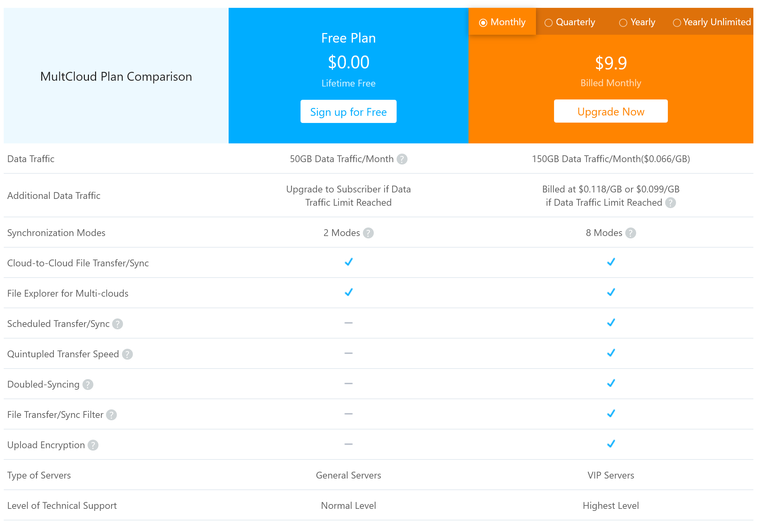The height and width of the screenshot is (532, 767).
Task: Click help icon next to 8 Modes
Action: pos(630,233)
